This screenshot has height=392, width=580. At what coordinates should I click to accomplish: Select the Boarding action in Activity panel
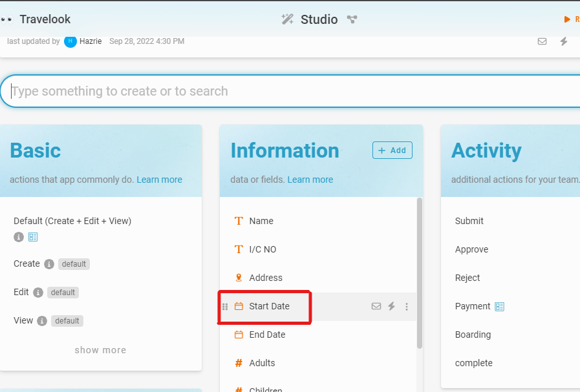473,335
